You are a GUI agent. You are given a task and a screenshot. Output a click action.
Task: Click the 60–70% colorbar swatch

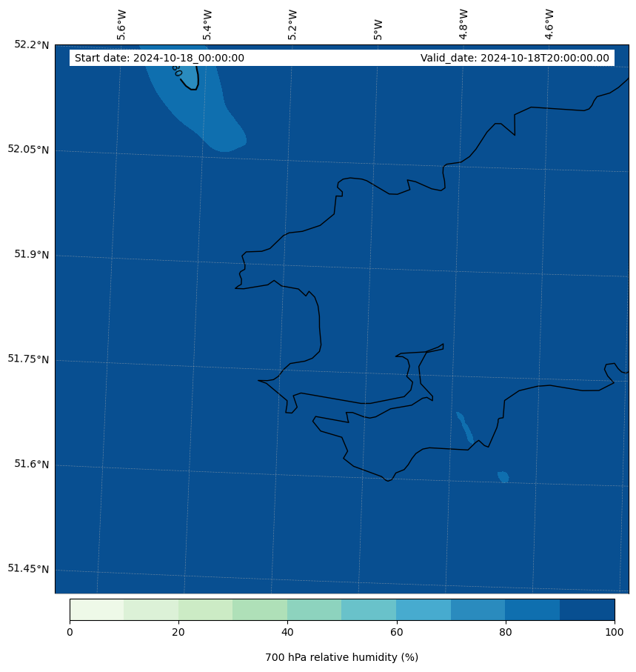pos(424,610)
